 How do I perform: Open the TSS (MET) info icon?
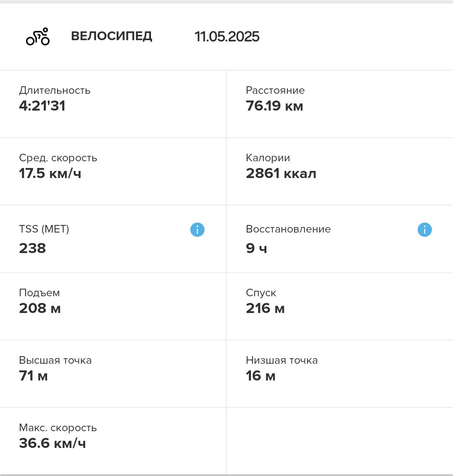pyautogui.click(x=198, y=230)
